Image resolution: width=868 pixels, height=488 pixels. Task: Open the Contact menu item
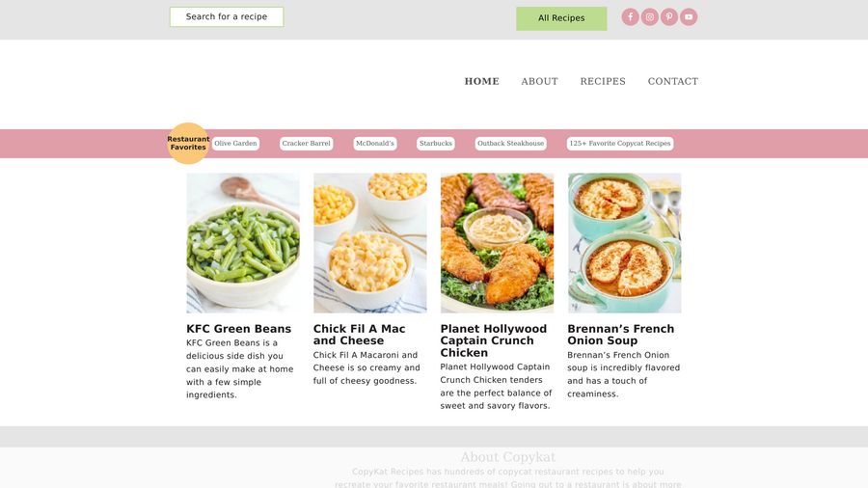(x=672, y=81)
